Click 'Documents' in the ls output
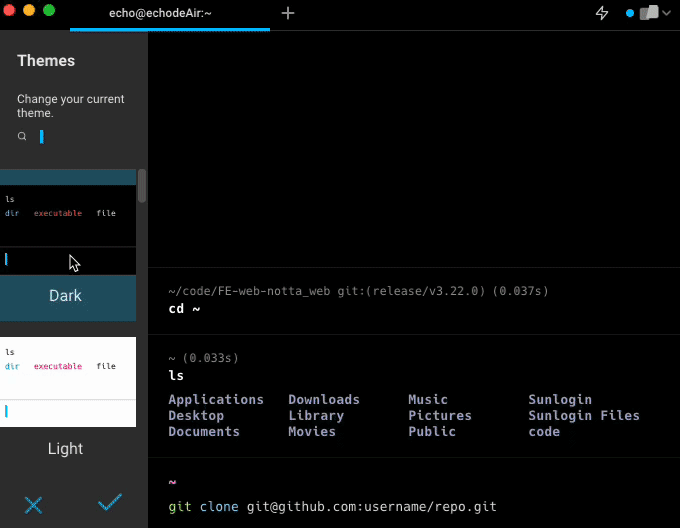680x528 pixels. point(204,431)
